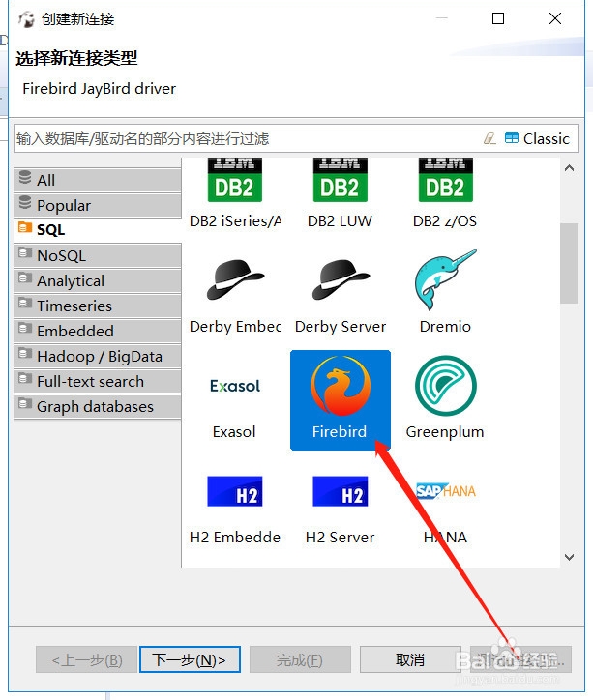Click the list scrollbar down arrow
The image size is (593, 700).
pyautogui.click(x=569, y=557)
